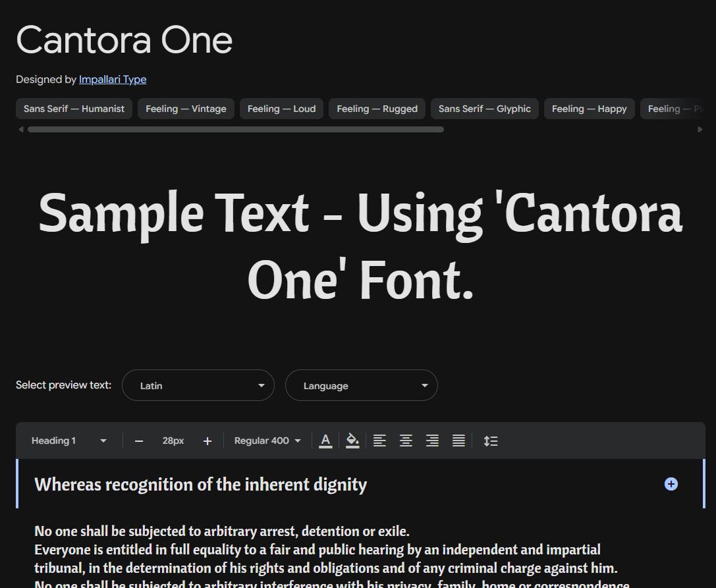Screen dimensions: 716x588
Task: Open the Regular 400 weight dropdown
Action: tap(267, 441)
